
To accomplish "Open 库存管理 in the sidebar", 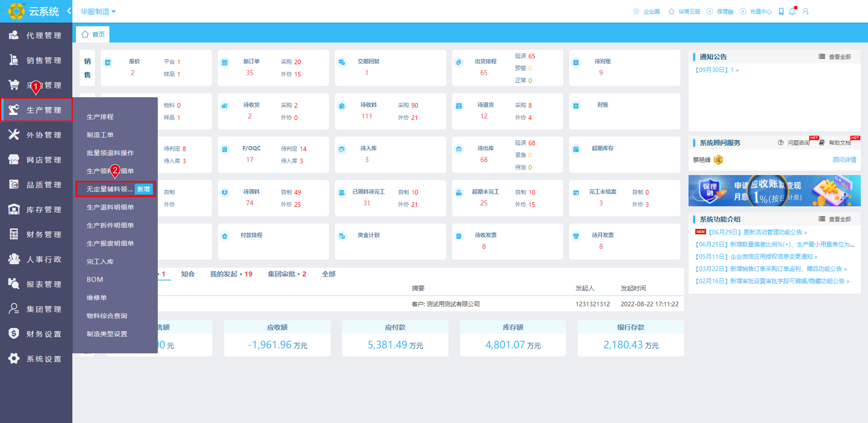I will tap(36, 210).
